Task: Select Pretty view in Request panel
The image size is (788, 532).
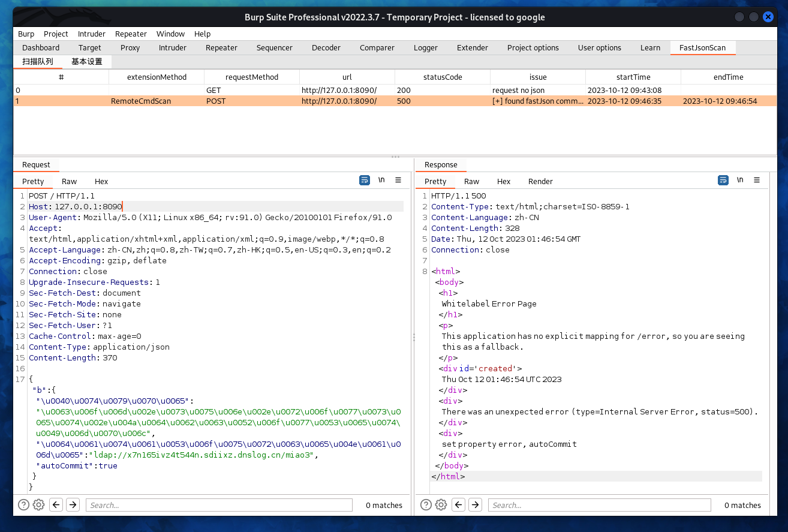Action: pyautogui.click(x=33, y=181)
